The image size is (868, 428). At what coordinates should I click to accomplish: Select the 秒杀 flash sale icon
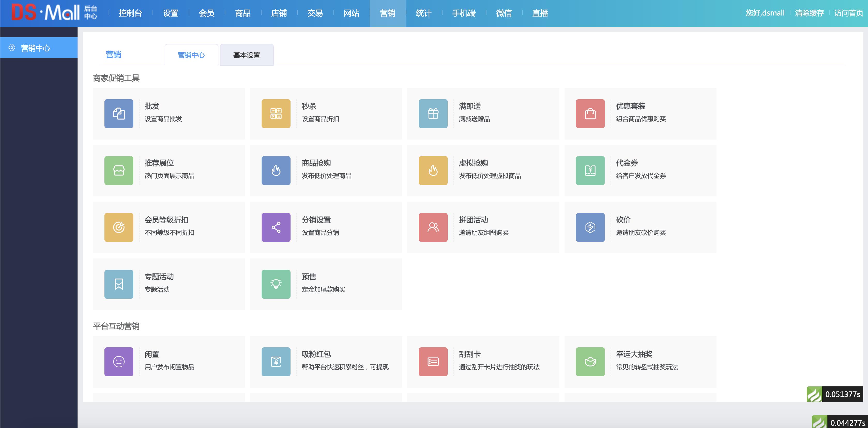click(x=276, y=113)
